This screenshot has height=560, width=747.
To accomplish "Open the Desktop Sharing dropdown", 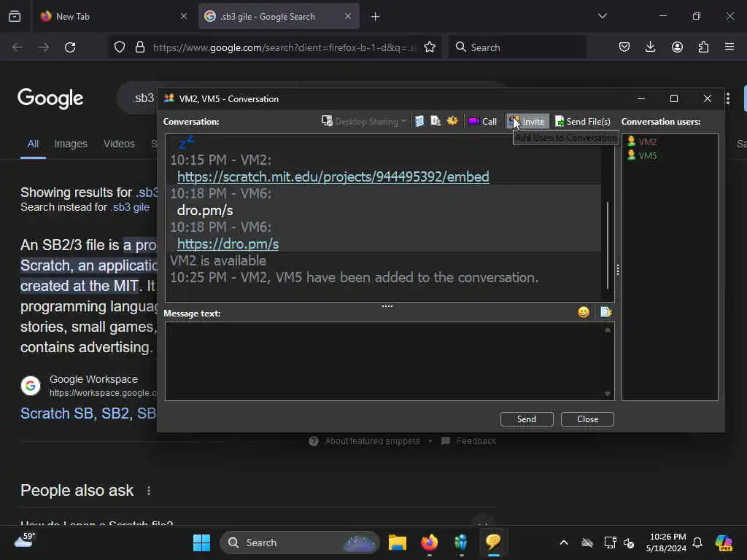I will point(363,122).
